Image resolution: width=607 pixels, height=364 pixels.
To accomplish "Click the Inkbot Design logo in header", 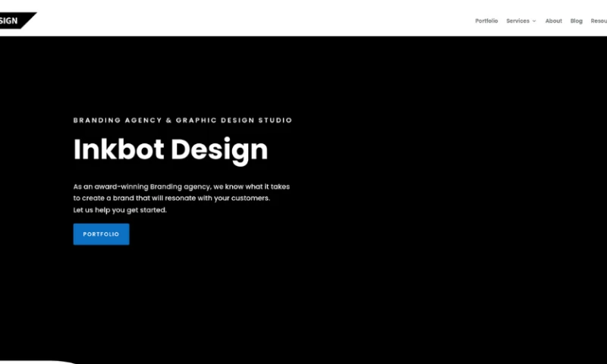I will click(x=15, y=20).
